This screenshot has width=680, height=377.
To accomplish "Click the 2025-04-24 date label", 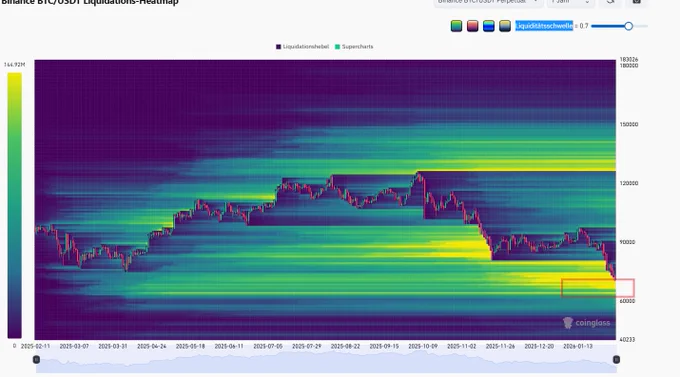I will [x=152, y=346].
